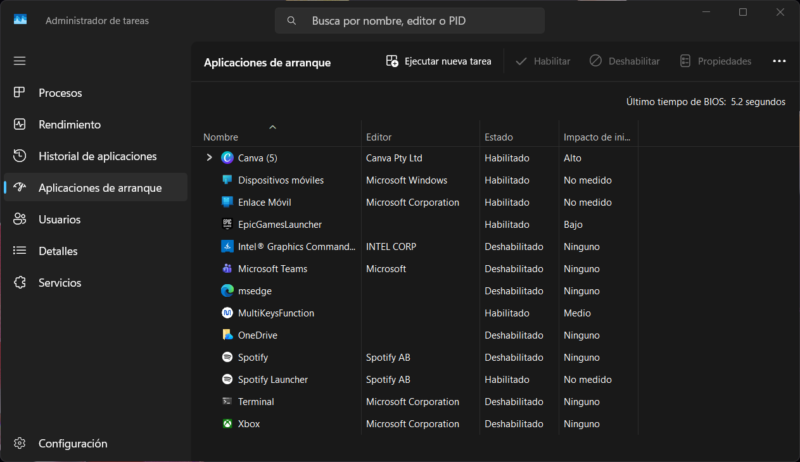Click the Xbox icon
800x462 pixels.
click(227, 423)
